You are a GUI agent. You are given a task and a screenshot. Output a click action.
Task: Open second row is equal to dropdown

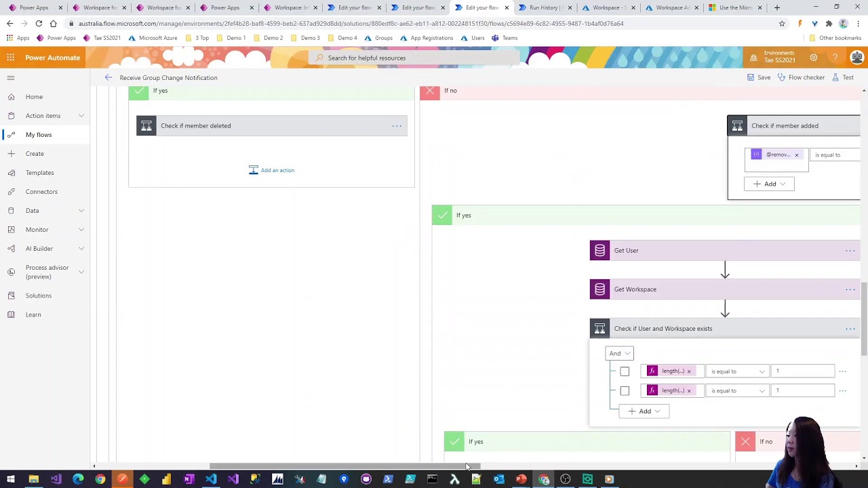pos(738,390)
